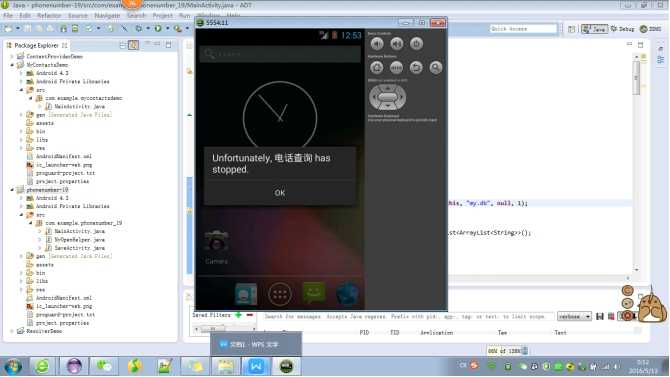
Task: Select MainActivity.java under phonenumber_19 package
Action: [x=79, y=231]
